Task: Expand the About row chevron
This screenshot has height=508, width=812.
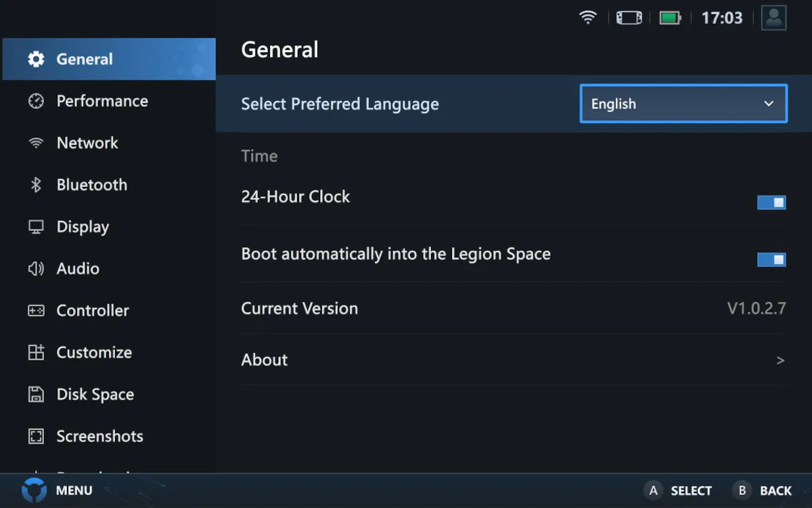Action: (x=780, y=360)
